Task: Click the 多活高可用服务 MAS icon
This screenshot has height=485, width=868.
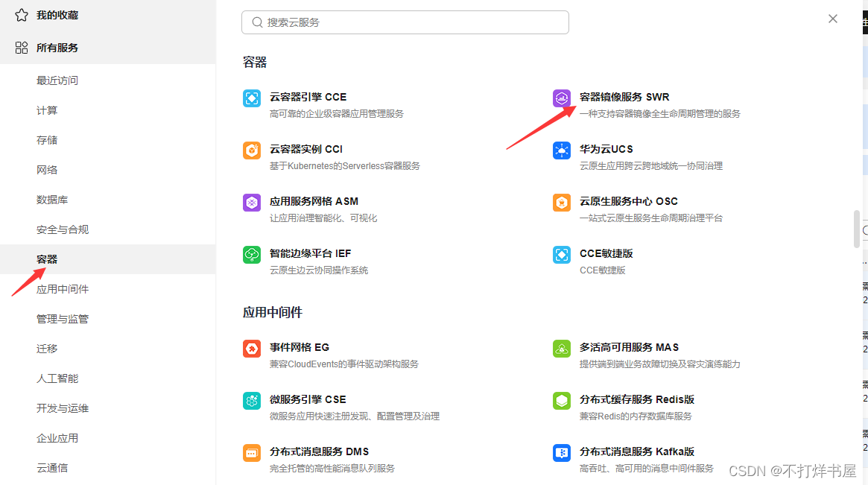Action: (562, 349)
